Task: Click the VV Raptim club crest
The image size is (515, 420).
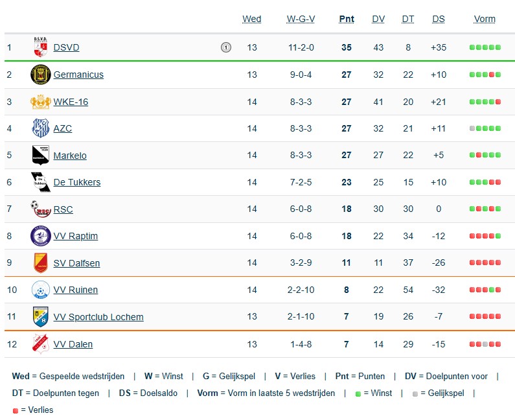Action: [x=40, y=236]
